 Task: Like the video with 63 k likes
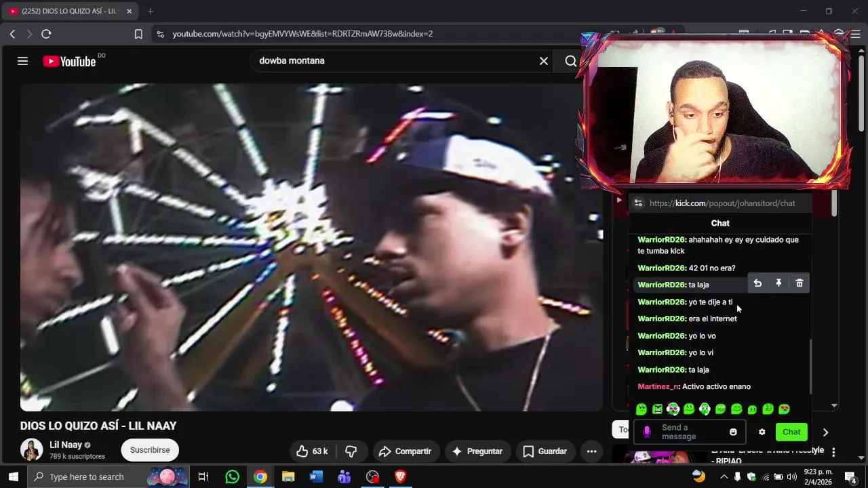click(x=312, y=451)
